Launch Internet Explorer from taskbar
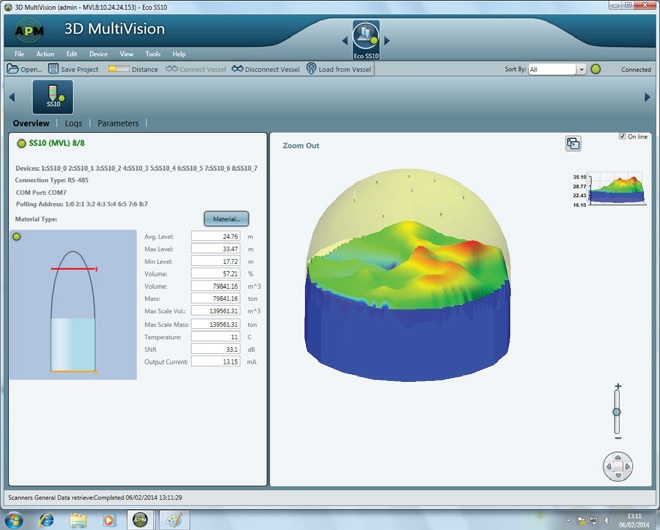 pos(46,520)
